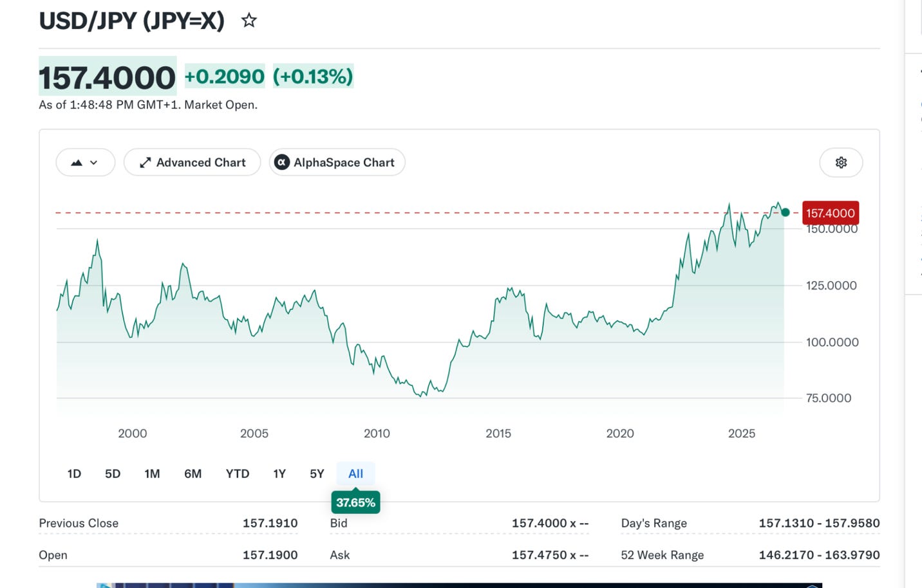This screenshot has width=922, height=588.
Task: Open the AlphaSpace Chart
Action: (x=337, y=163)
